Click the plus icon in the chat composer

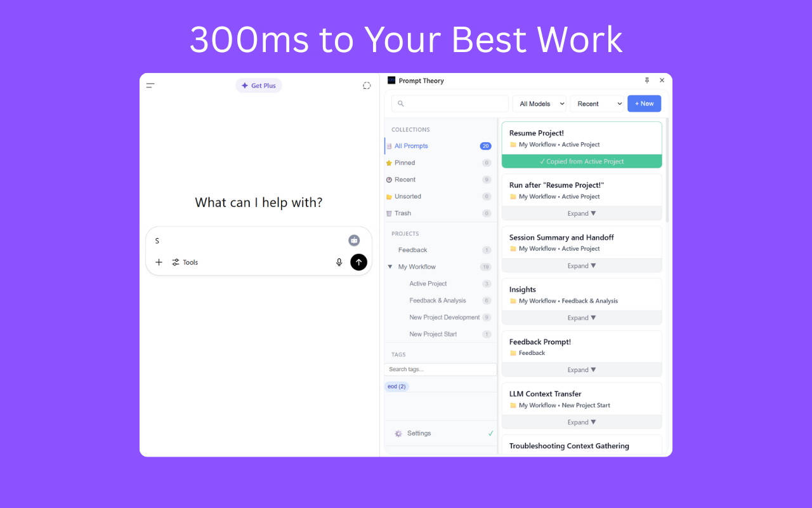point(159,262)
